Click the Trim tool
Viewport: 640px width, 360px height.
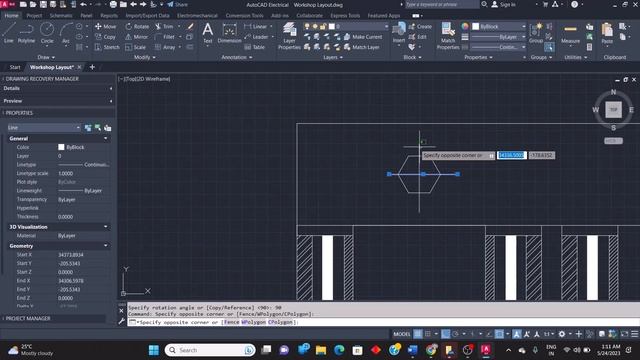click(x=164, y=26)
